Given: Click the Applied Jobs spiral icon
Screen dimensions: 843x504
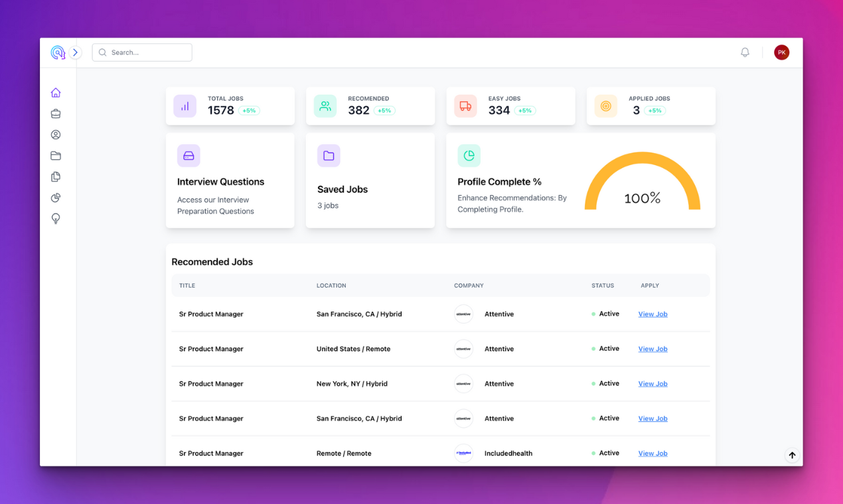Looking at the screenshot, I should click(x=605, y=106).
